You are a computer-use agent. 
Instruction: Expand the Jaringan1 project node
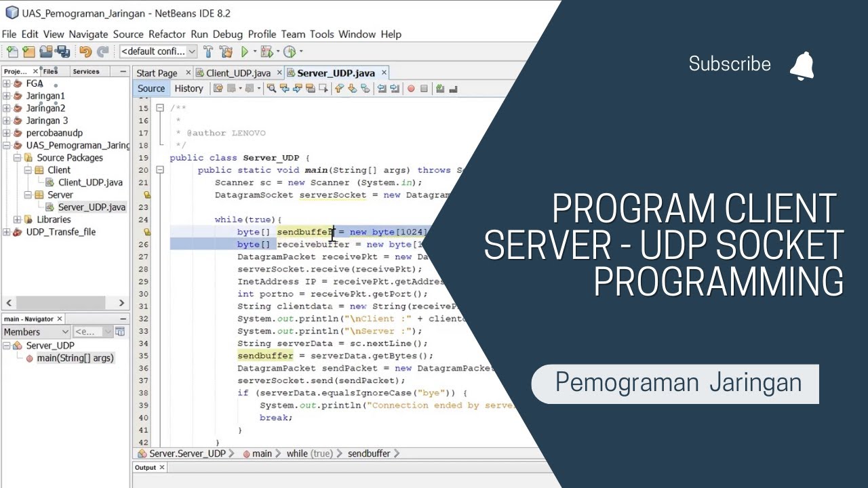point(6,96)
